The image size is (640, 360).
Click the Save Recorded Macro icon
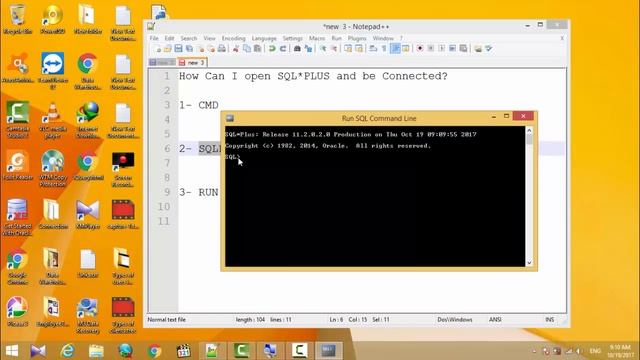pyautogui.click(x=463, y=49)
